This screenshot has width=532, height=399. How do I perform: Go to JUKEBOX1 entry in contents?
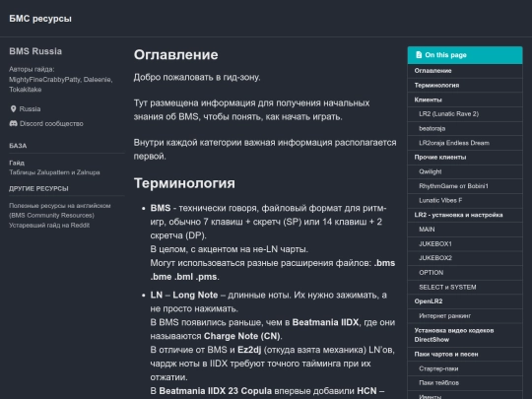[465, 244]
